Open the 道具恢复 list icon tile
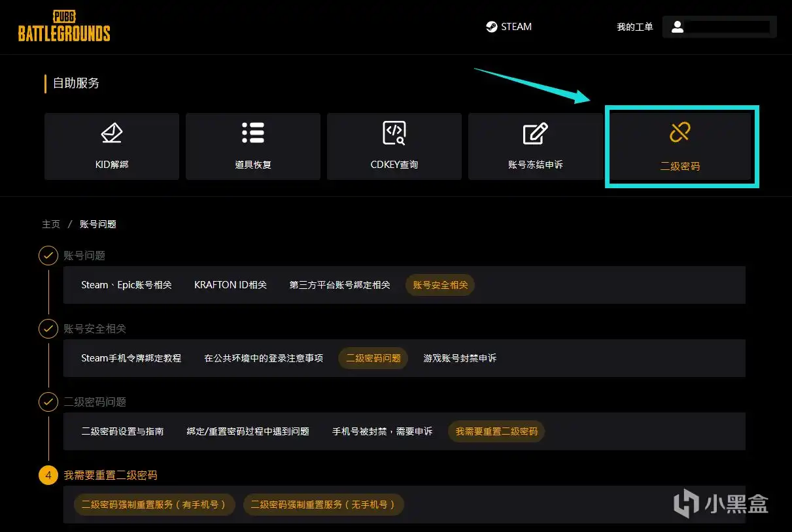792x532 pixels. click(253, 146)
